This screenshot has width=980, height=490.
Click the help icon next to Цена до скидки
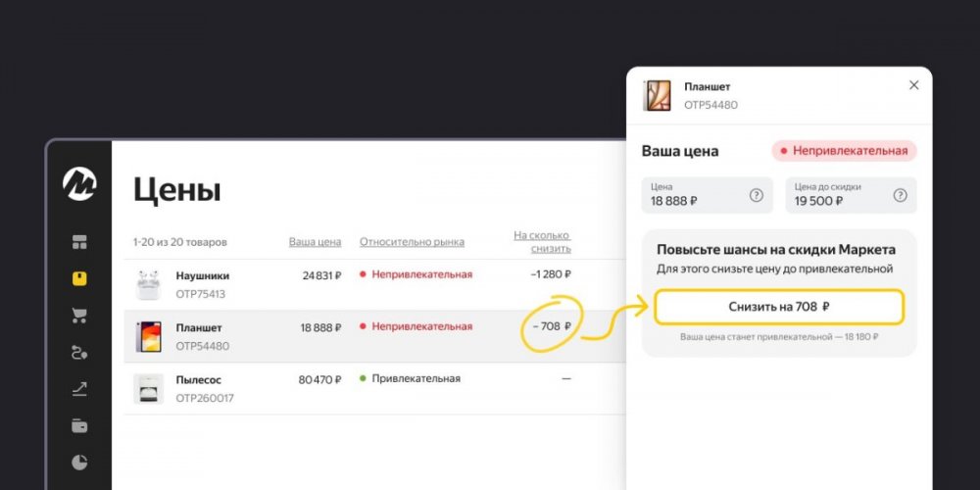[900, 195]
